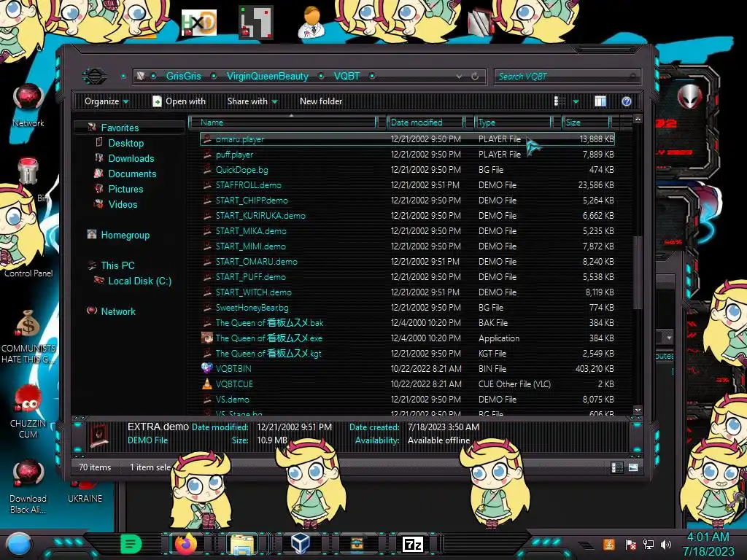Open the Control Panel desktop icon
The height and width of the screenshot is (560, 747).
28,273
